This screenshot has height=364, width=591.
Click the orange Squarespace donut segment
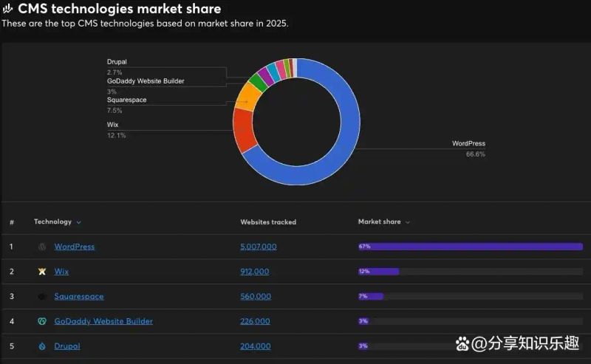(x=249, y=97)
